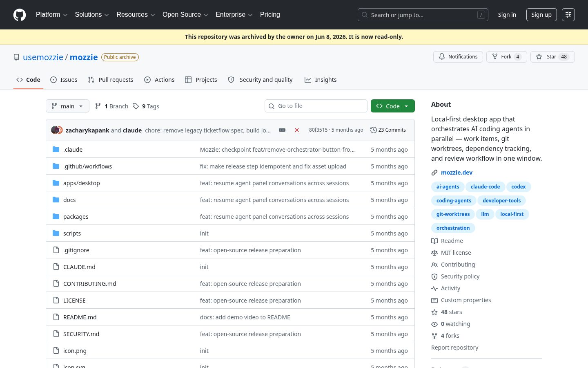Switch to the Issues tab
The width and height of the screenshot is (588, 368).
[x=64, y=80]
